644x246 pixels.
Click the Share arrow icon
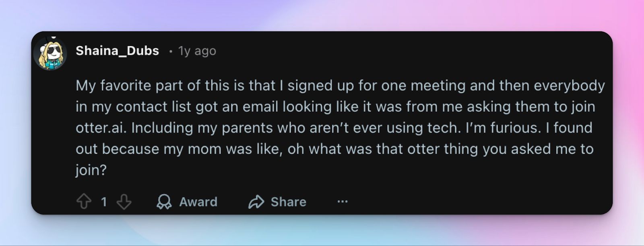(256, 202)
